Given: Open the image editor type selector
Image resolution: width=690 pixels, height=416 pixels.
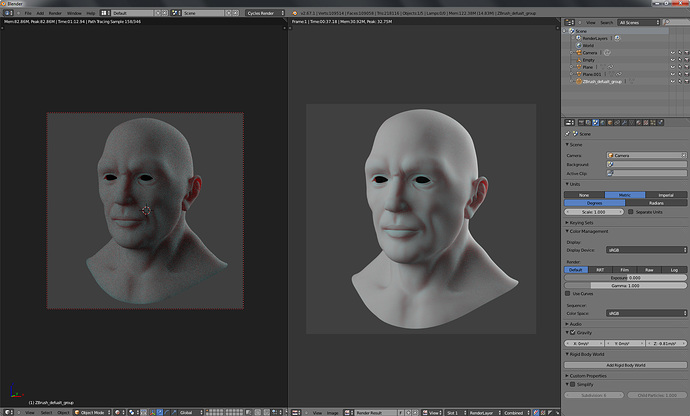Looking at the screenshot, I should point(297,412).
